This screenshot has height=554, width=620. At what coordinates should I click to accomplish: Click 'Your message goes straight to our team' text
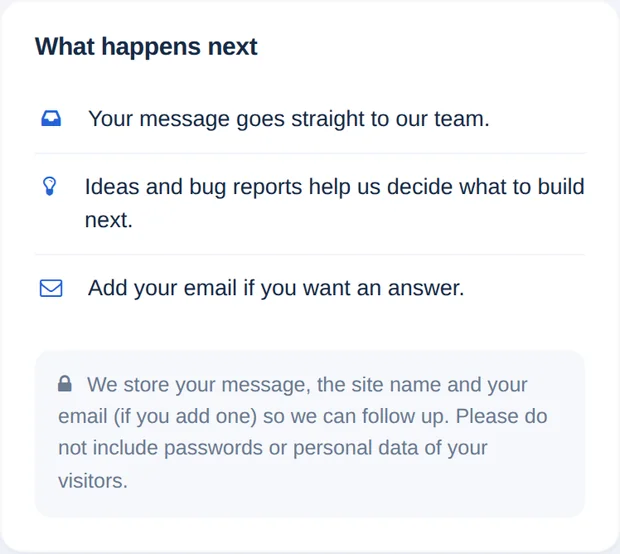289,119
